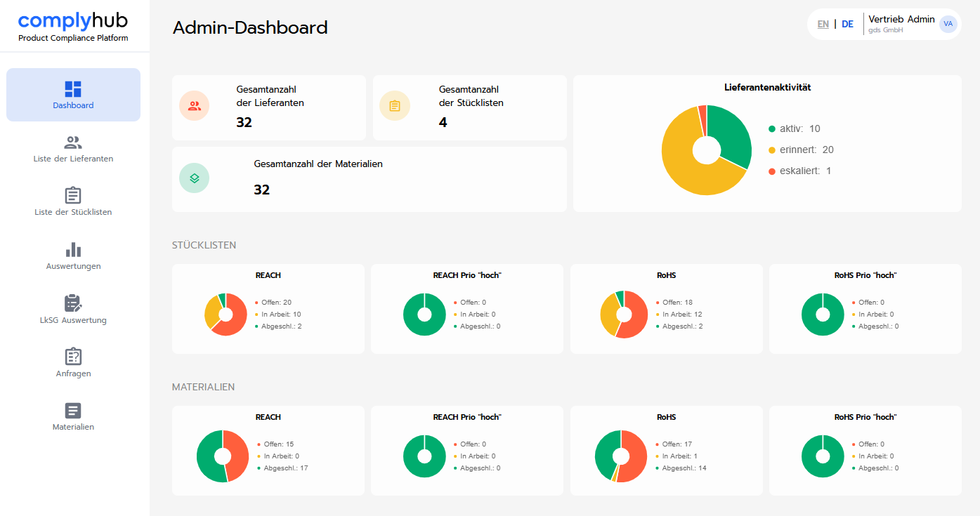Open the Materialien sidebar icon
980x516 pixels.
point(73,411)
